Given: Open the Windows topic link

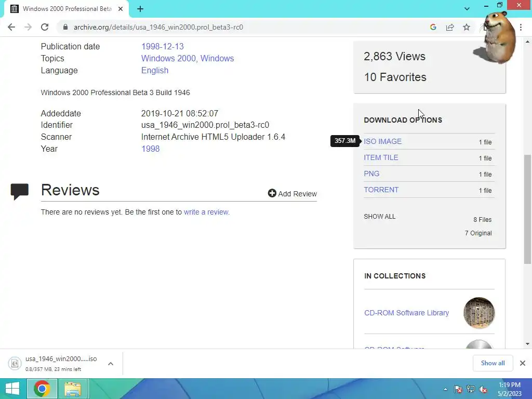Looking at the screenshot, I should pyautogui.click(x=217, y=58).
